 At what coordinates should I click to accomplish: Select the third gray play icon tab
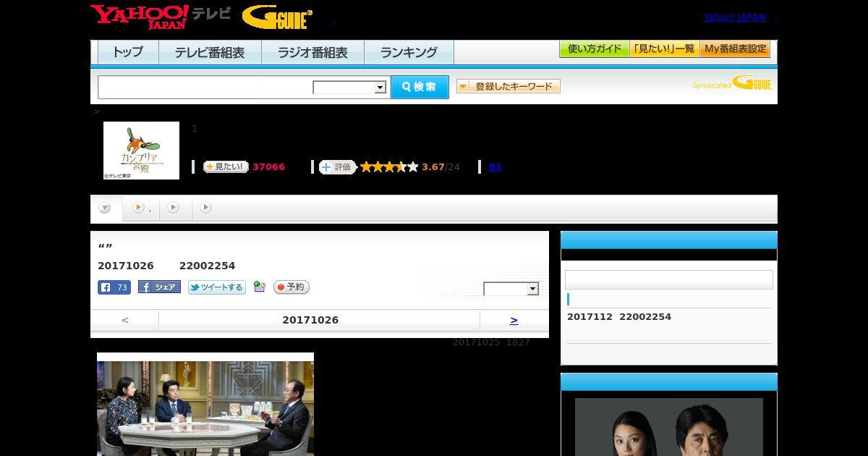(174, 208)
